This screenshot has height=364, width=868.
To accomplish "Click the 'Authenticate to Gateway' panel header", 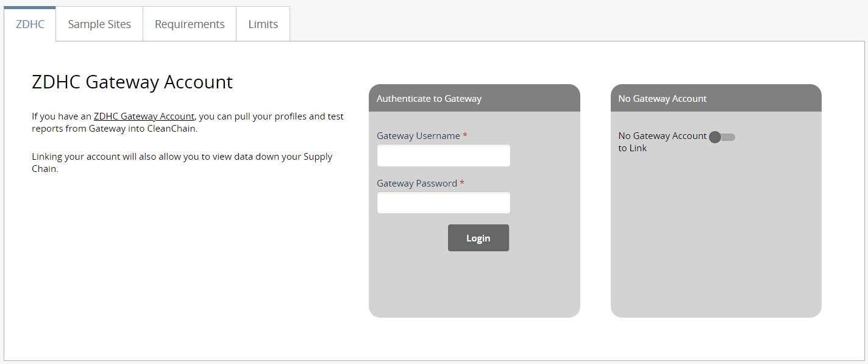I will (474, 98).
